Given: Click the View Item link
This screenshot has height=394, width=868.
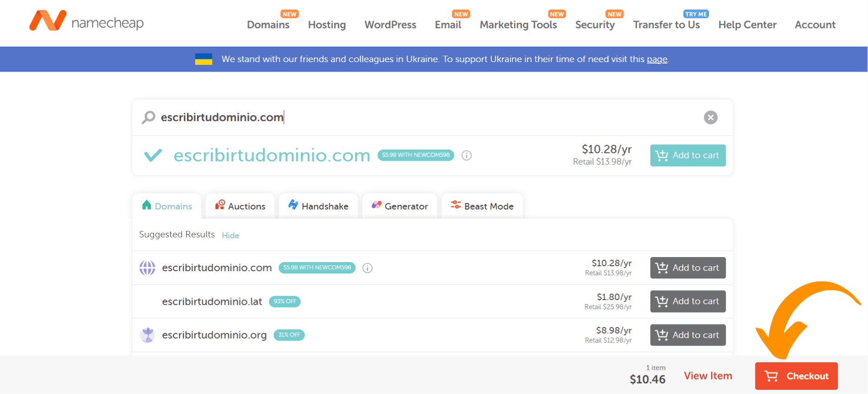Looking at the screenshot, I should click(x=708, y=376).
